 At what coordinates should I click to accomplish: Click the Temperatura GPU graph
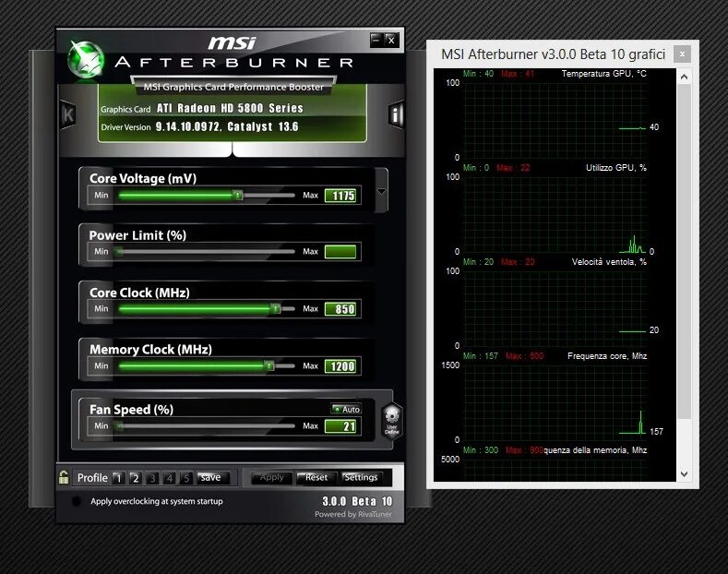555,121
